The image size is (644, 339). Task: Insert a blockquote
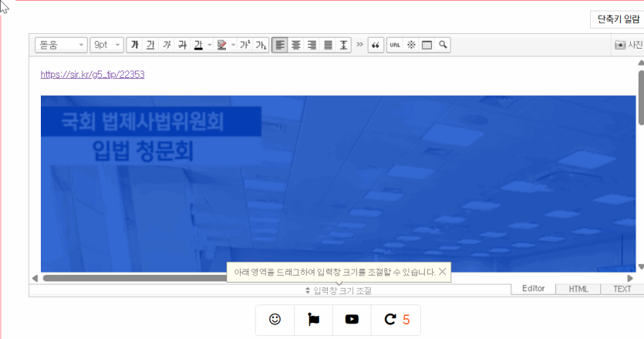376,45
